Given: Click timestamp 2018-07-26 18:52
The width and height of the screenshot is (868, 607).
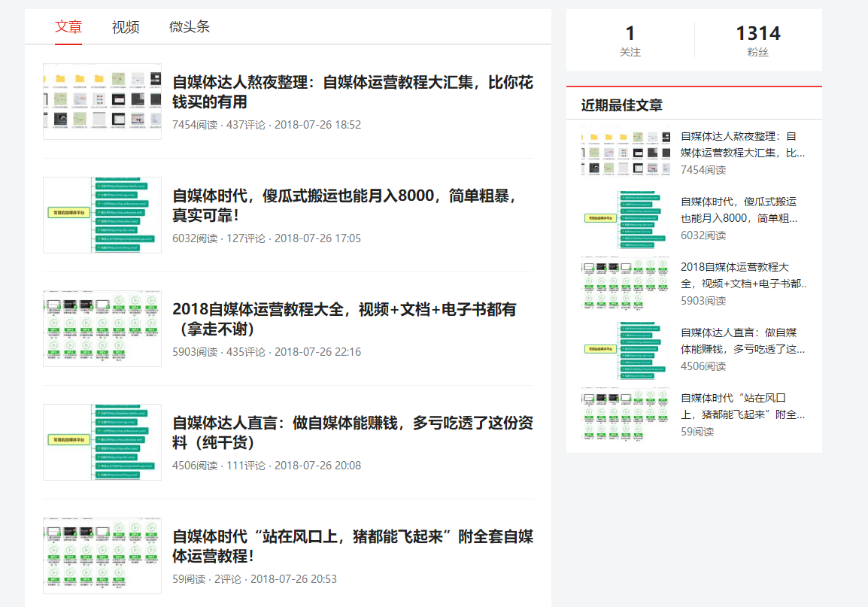Looking at the screenshot, I should [317, 125].
